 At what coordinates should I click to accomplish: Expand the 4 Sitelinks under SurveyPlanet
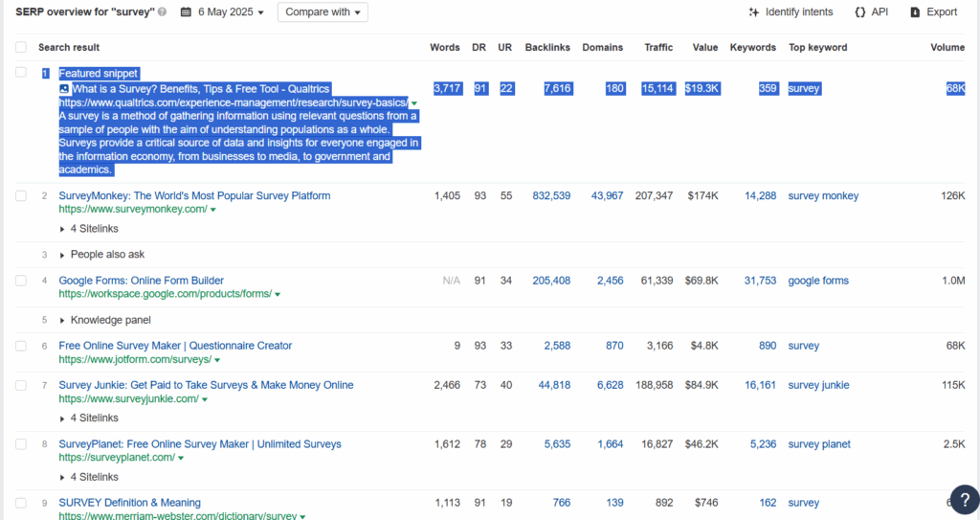coord(89,477)
